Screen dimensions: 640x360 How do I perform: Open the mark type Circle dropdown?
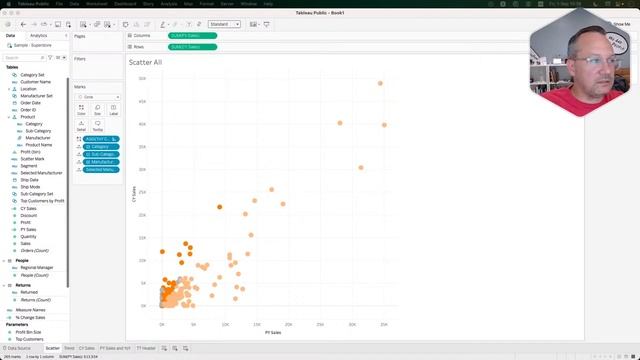98,97
